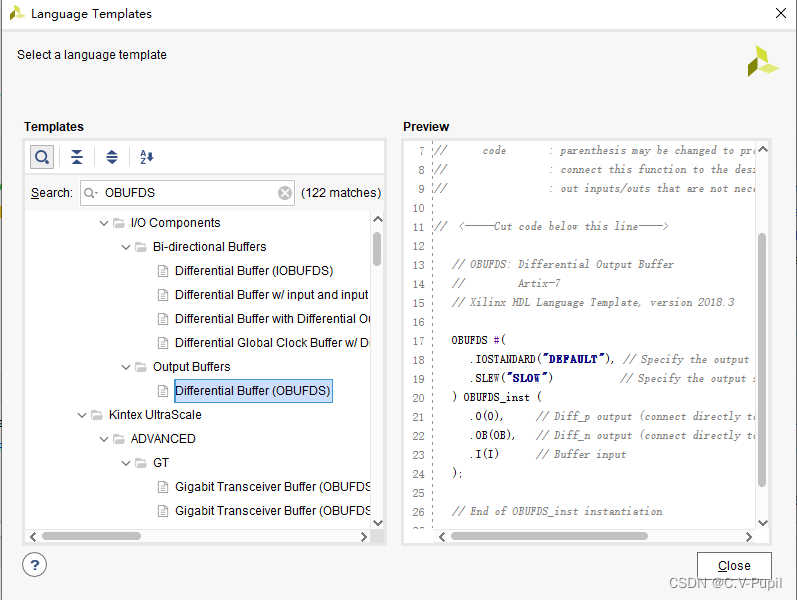This screenshot has height=600, width=797.
Task: Click the .SLEW("SLOW") preview line
Action: (x=611, y=378)
